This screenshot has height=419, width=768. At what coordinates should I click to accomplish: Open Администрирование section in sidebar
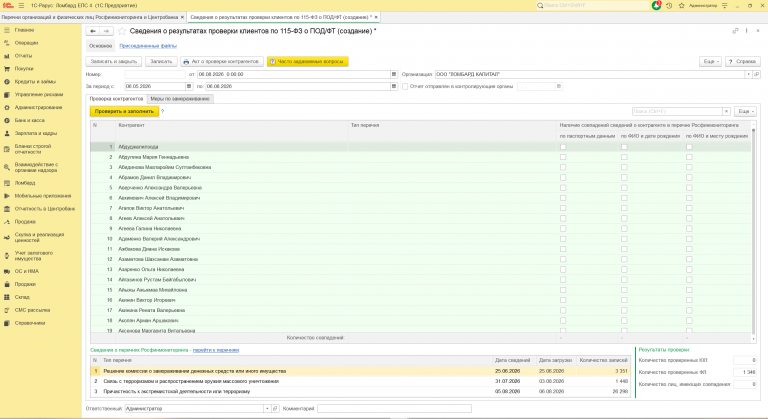click(x=38, y=107)
